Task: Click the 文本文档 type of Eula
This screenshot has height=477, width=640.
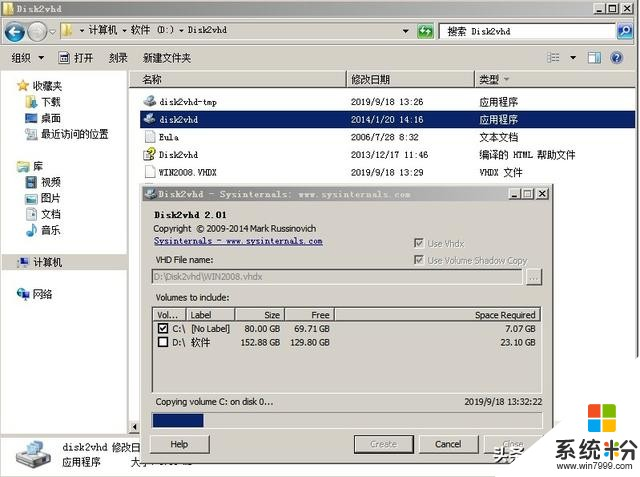Action: coord(499,137)
